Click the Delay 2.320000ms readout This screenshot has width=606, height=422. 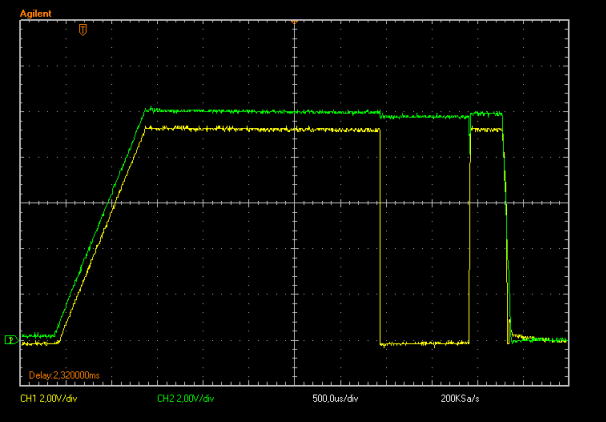click(x=61, y=375)
